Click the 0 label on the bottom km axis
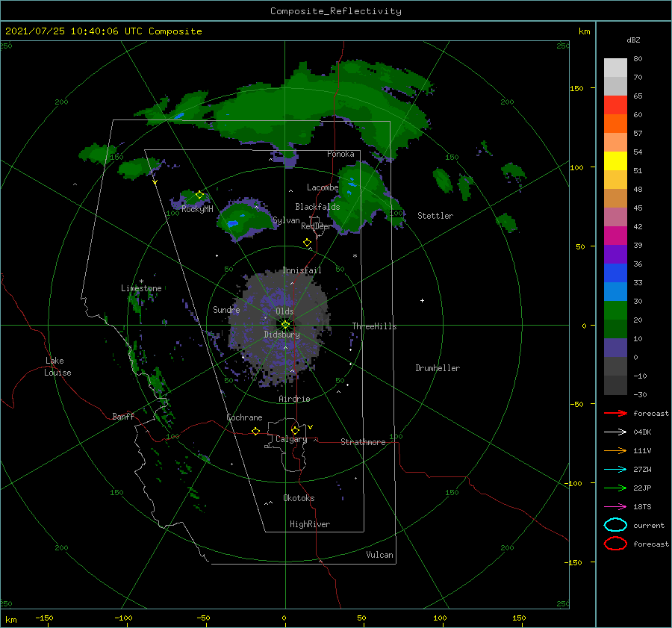This screenshot has width=672, height=628. (x=284, y=618)
